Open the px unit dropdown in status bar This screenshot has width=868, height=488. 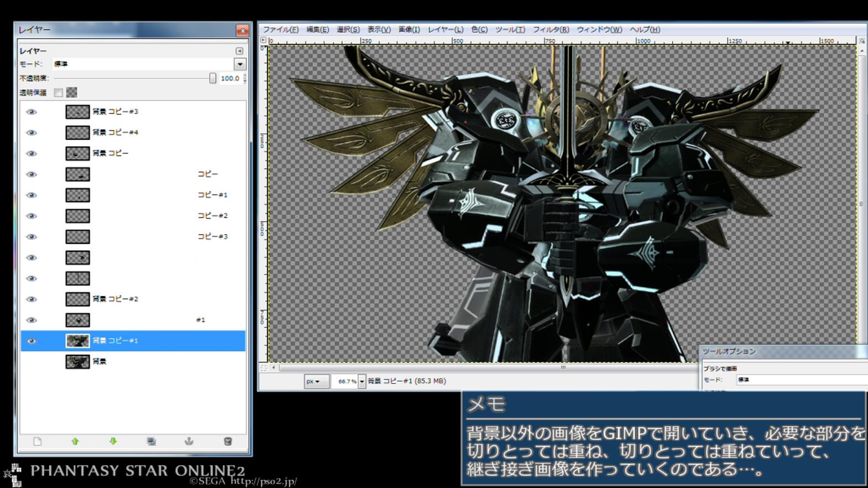click(316, 381)
